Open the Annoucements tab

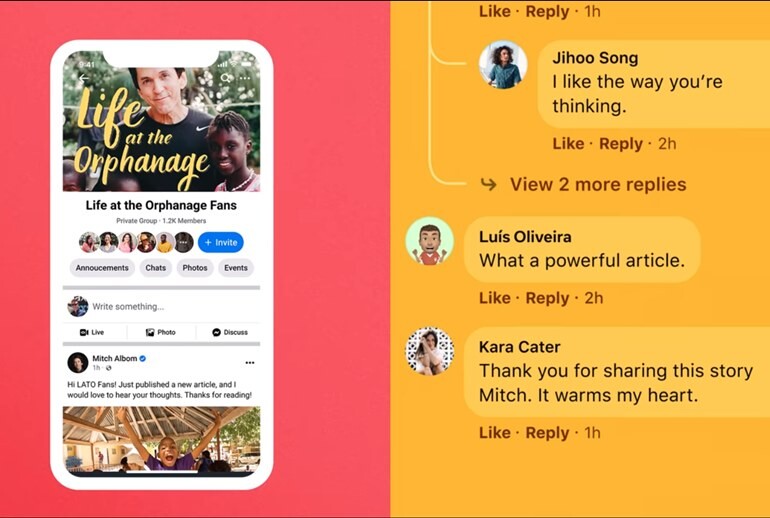tap(102, 268)
